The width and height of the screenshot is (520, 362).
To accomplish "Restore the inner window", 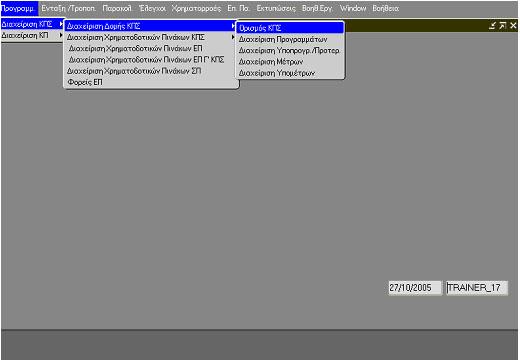I will [503, 25].
